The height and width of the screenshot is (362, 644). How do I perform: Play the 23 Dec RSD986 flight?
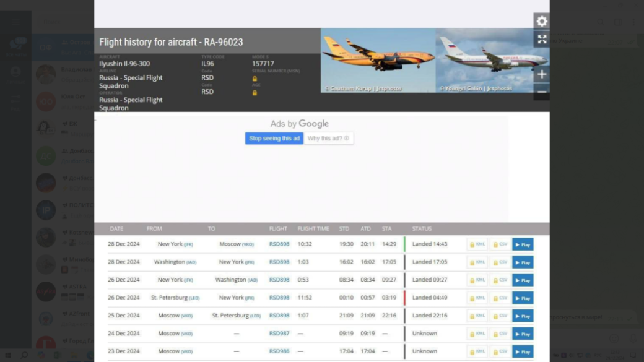tap(523, 351)
